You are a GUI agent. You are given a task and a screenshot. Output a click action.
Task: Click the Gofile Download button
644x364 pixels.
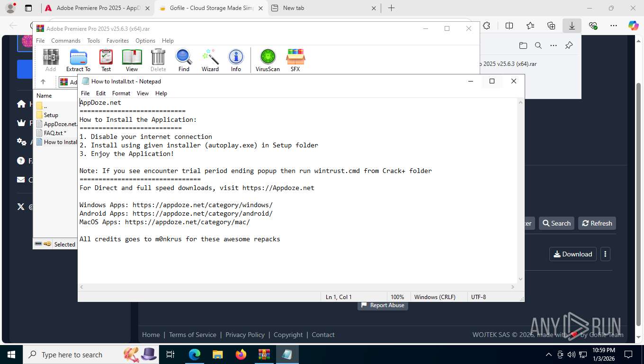coord(573,254)
